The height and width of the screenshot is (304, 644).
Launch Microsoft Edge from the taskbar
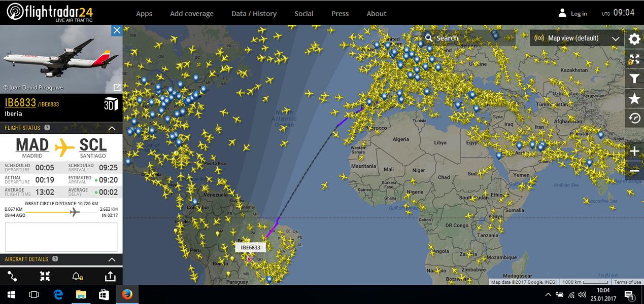click(x=58, y=294)
